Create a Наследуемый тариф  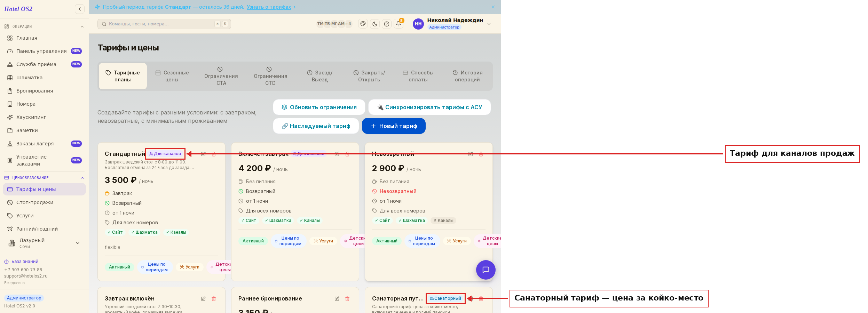click(316, 126)
